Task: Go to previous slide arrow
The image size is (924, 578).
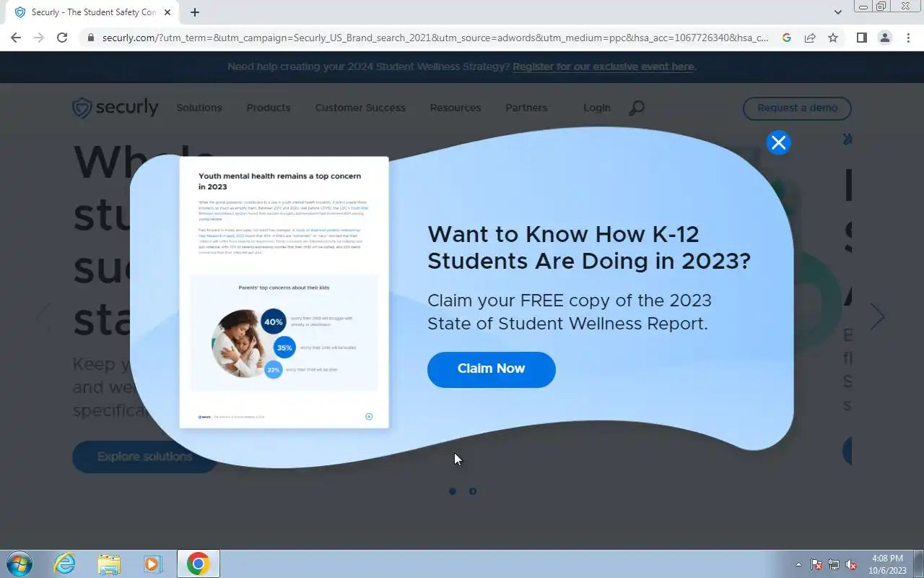Action: tap(45, 316)
